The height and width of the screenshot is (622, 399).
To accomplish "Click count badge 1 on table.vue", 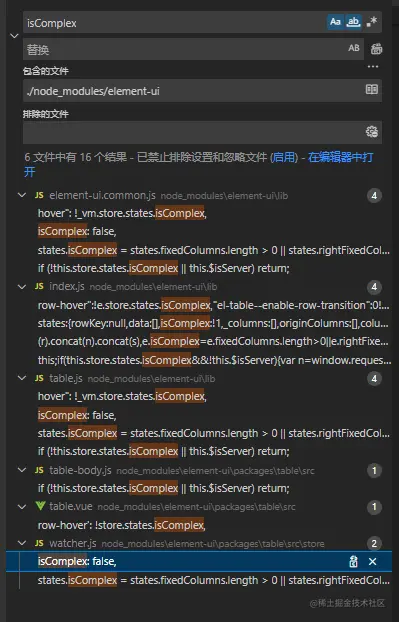I will pyautogui.click(x=374, y=507).
